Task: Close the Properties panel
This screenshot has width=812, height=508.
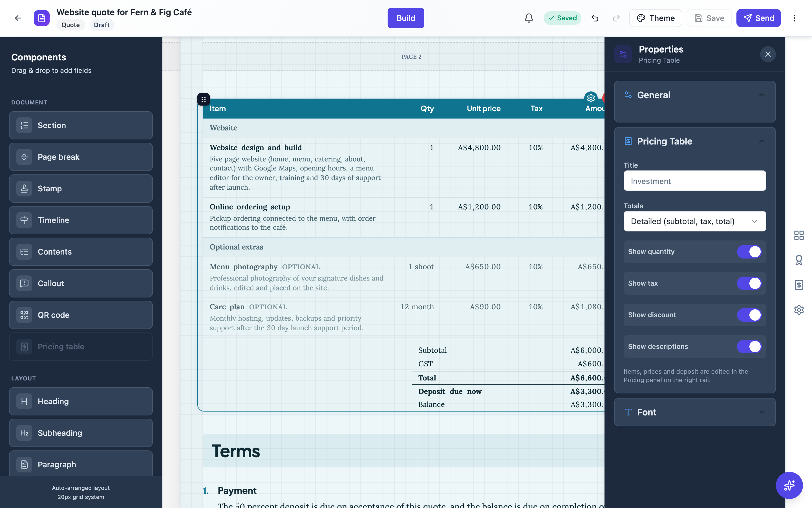Action: [768, 54]
